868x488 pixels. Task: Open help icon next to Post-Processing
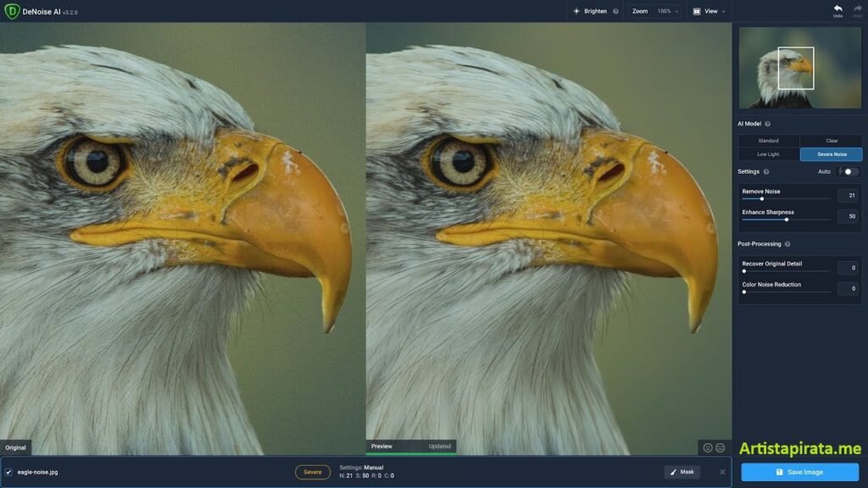tap(787, 244)
